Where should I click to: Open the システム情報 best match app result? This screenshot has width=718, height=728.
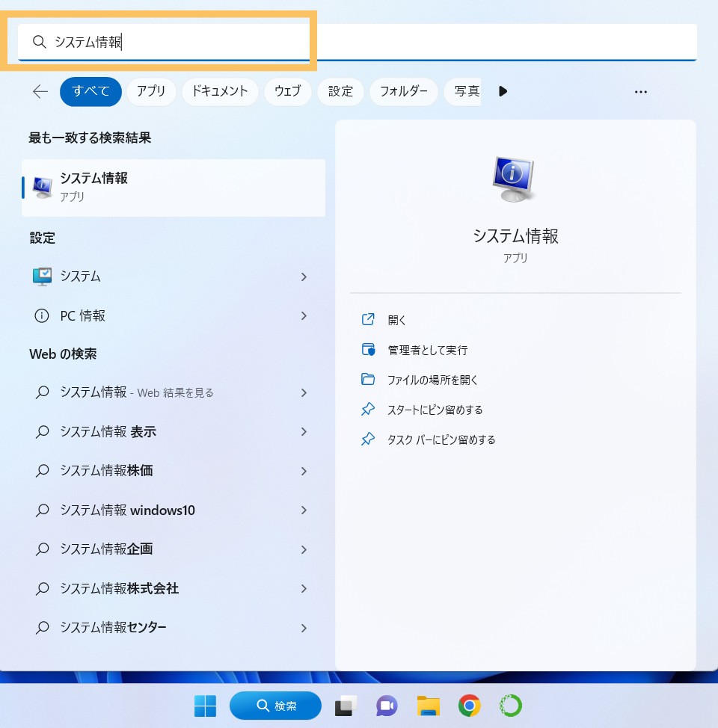coord(174,188)
